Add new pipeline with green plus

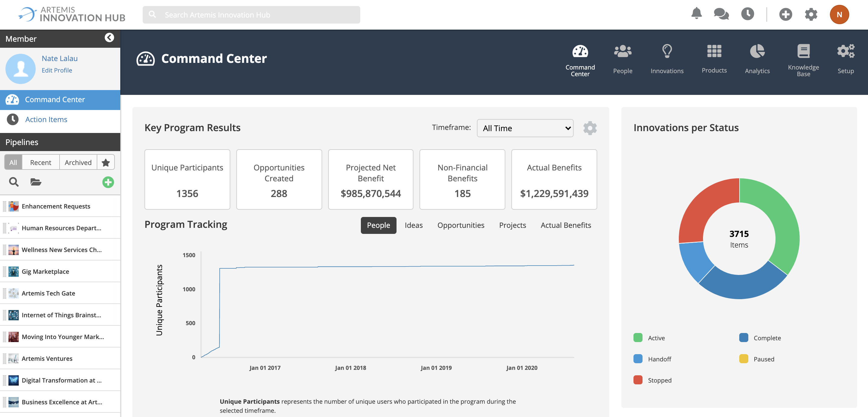(108, 182)
